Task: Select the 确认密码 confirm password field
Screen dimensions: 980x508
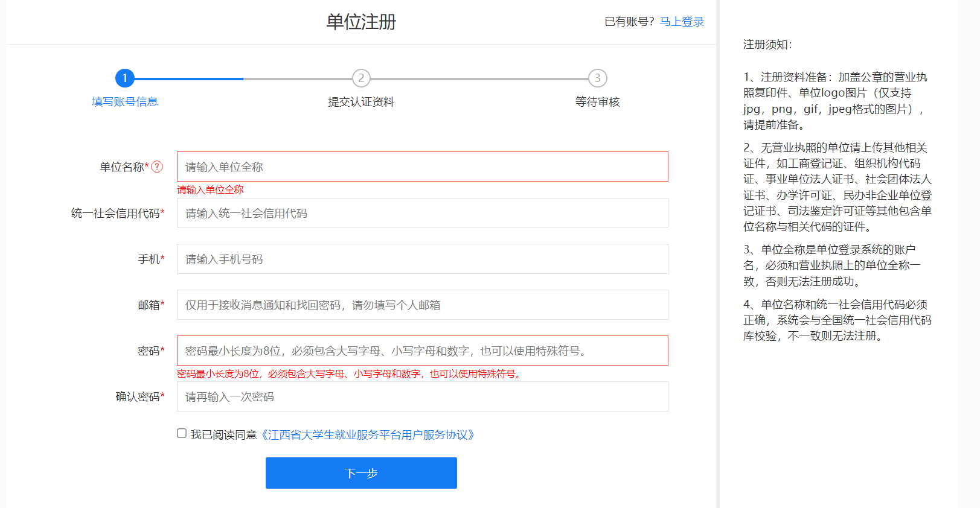Action: [422, 396]
